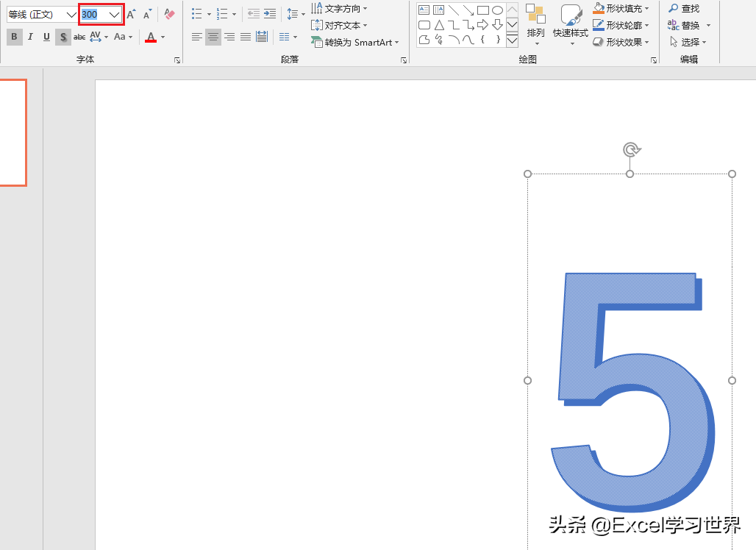The height and width of the screenshot is (550, 756).
Task: Select the straight line shape
Action: (454, 10)
